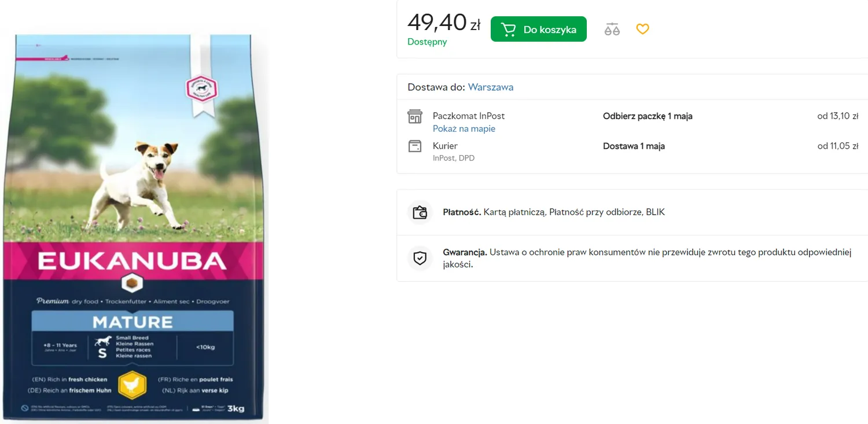868x424 pixels.
Task: Click the Paczkomat InPost locker icon
Action: [x=415, y=116]
